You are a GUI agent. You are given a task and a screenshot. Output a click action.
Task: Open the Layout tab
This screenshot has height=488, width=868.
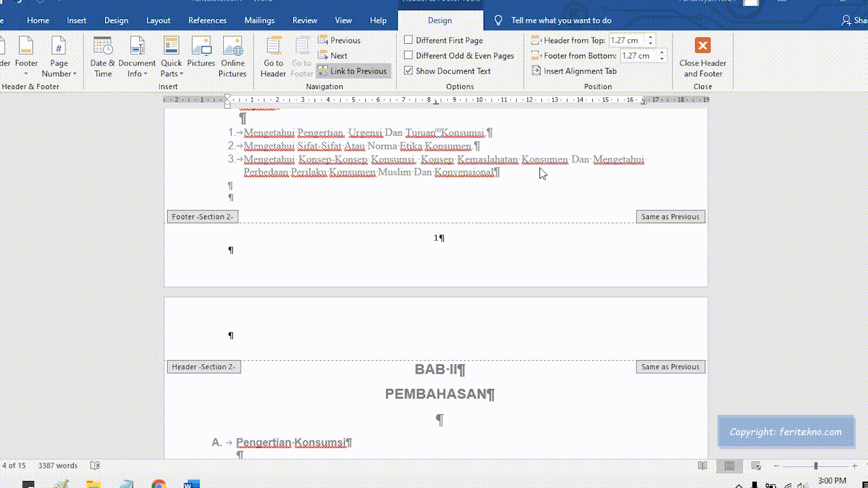158,20
